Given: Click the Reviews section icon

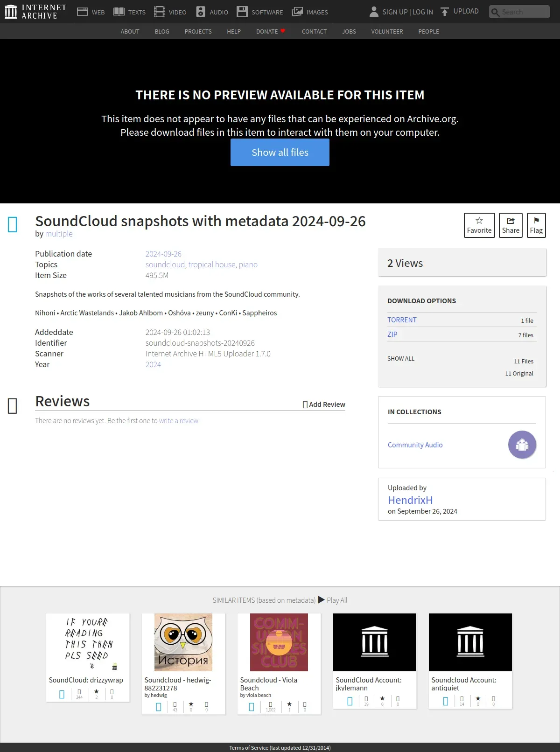Looking at the screenshot, I should 13,406.
